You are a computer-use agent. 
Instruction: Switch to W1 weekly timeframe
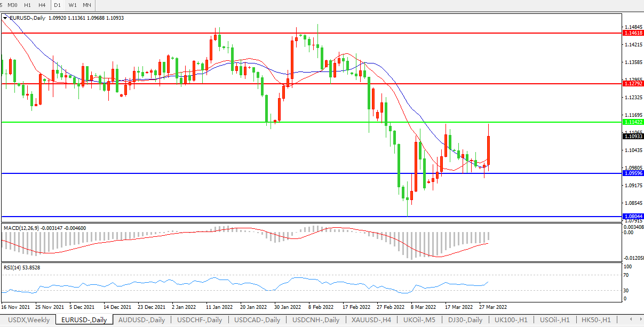[x=73, y=5]
